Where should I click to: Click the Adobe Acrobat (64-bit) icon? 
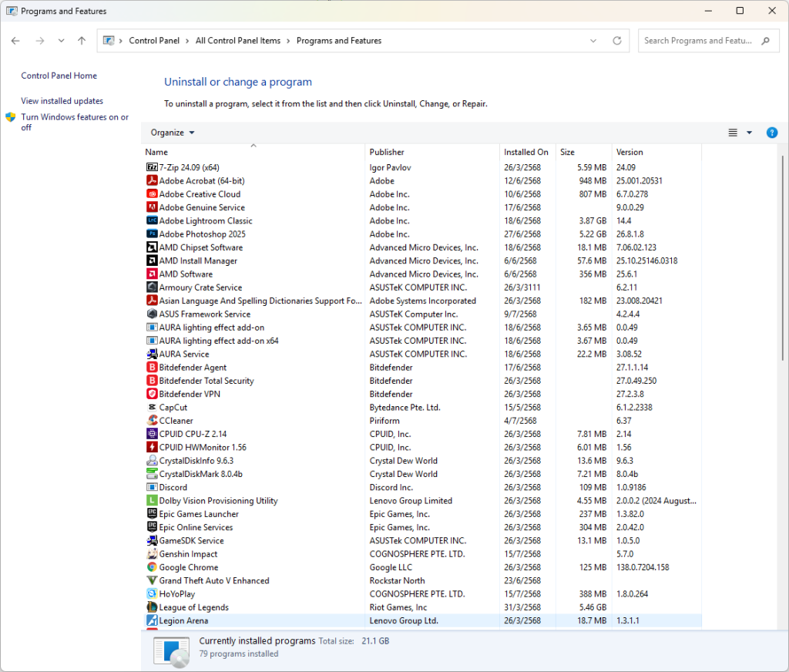[152, 180]
